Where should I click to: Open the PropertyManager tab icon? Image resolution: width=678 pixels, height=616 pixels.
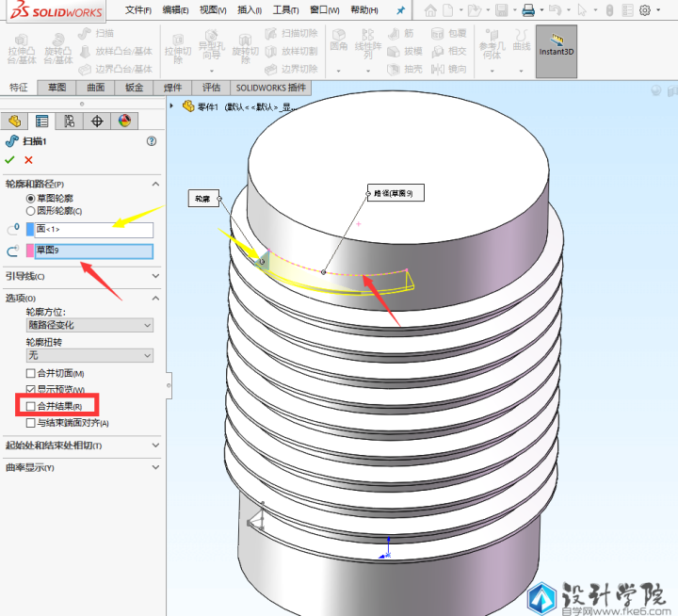[x=41, y=121]
